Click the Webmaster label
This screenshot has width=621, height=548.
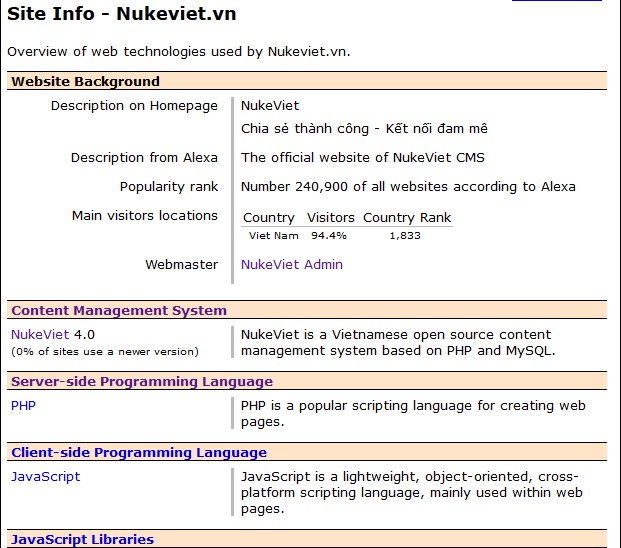coord(181,264)
